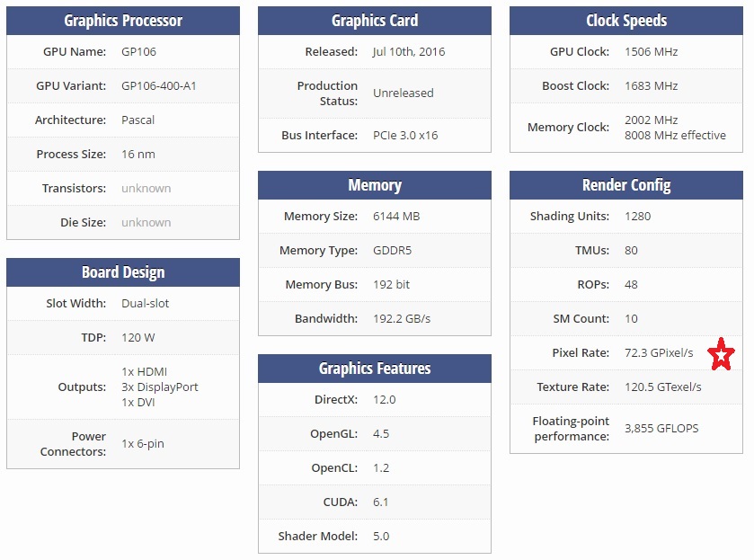Click the 1683 MHz boost clock value

coord(652,86)
